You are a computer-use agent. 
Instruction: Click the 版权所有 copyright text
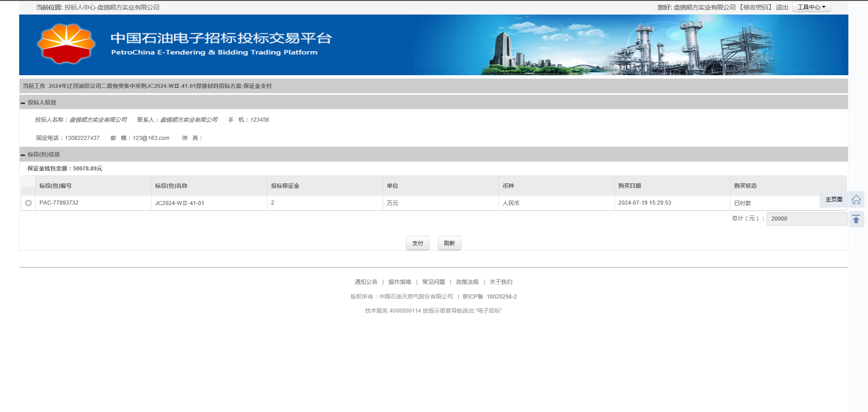(x=402, y=297)
